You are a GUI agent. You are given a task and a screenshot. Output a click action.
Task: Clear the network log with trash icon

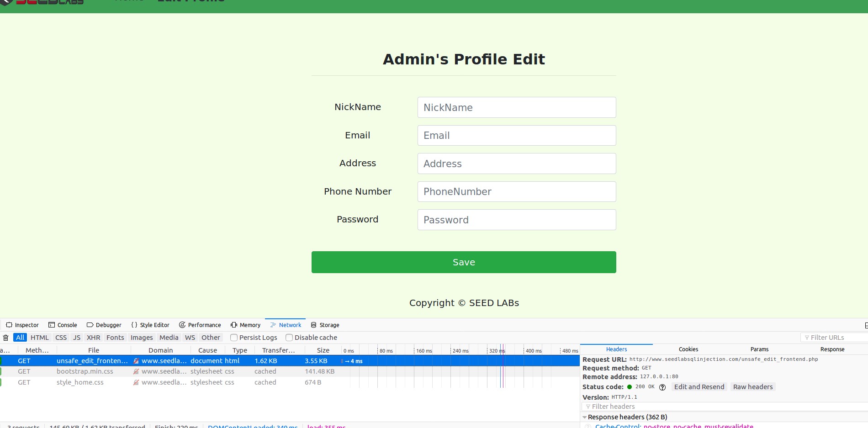[x=6, y=338]
